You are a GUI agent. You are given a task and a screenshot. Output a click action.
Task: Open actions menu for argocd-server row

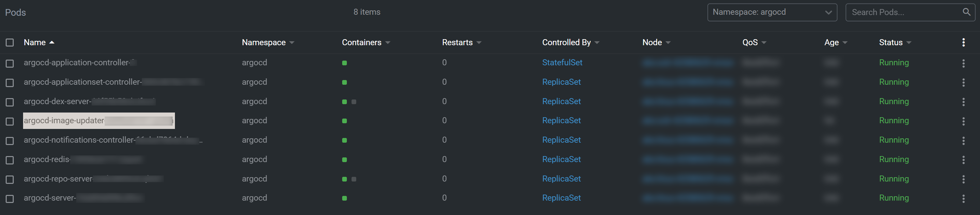pyautogui.click(x=963, y=199)
